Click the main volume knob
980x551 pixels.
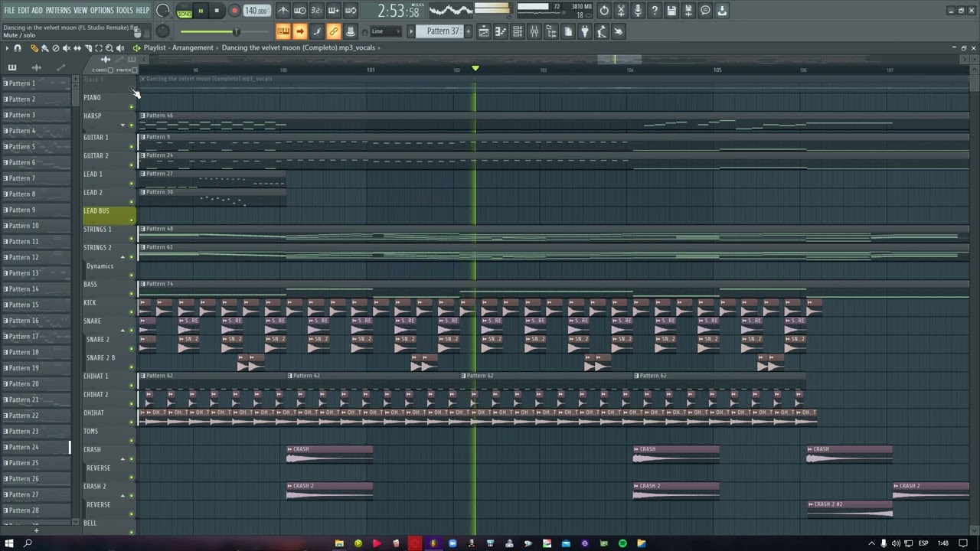(162, 11)
